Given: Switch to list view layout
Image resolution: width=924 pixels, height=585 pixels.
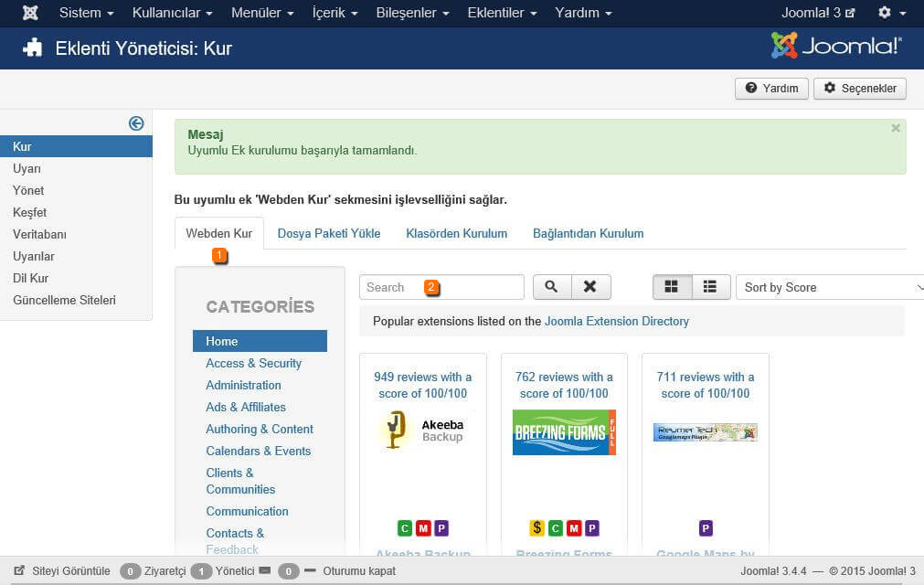Looking at the screenshot, I should 710,287.
